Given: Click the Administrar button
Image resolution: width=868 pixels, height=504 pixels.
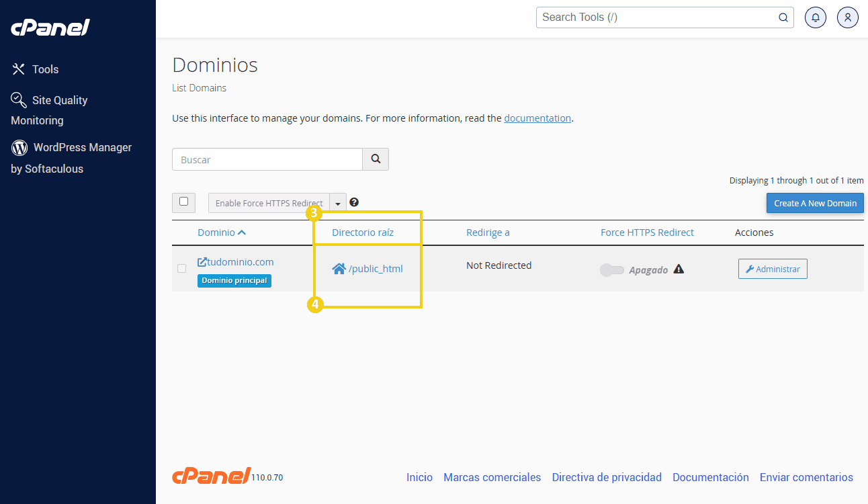Looking at the screenshot, I should 773,269.
